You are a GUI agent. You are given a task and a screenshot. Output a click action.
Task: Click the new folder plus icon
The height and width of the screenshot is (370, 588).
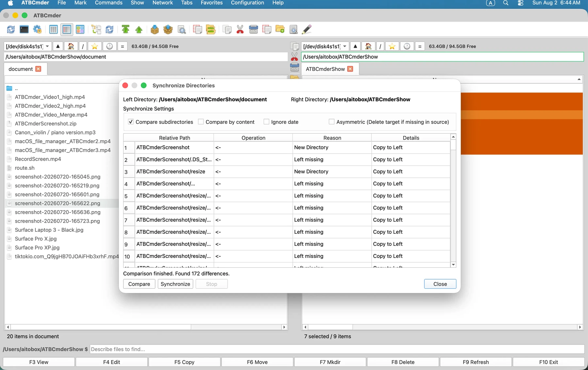coord(280,29)
